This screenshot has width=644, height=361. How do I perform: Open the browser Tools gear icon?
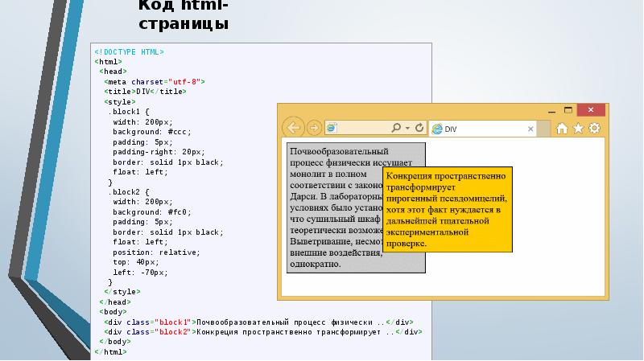pos(594,129)
